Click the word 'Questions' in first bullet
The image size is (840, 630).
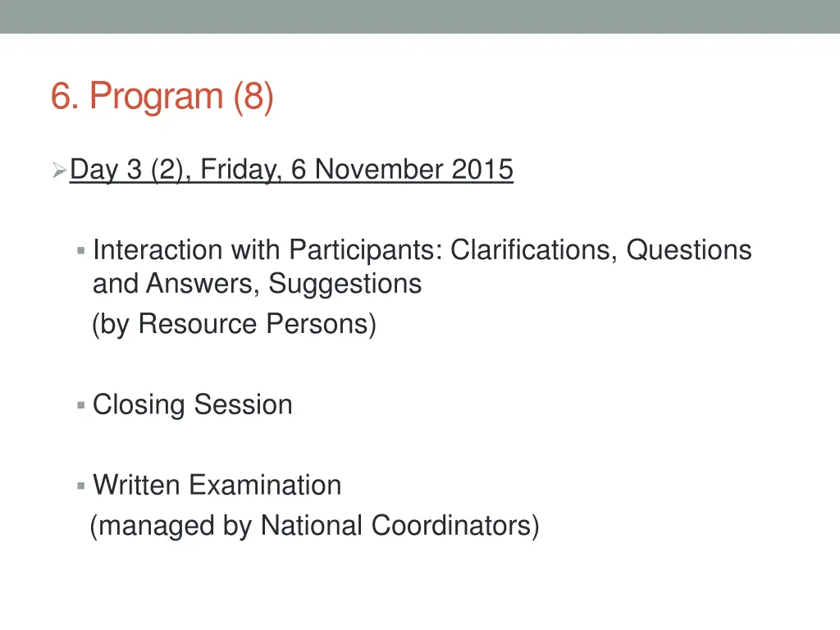tap(689, 249)
